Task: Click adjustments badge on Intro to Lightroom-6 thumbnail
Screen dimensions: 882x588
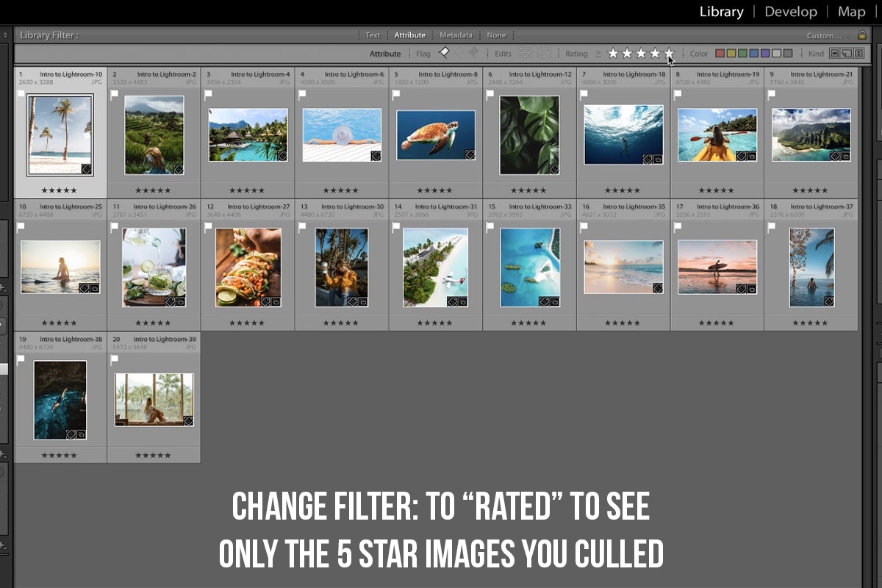Action: coord(376,156)
